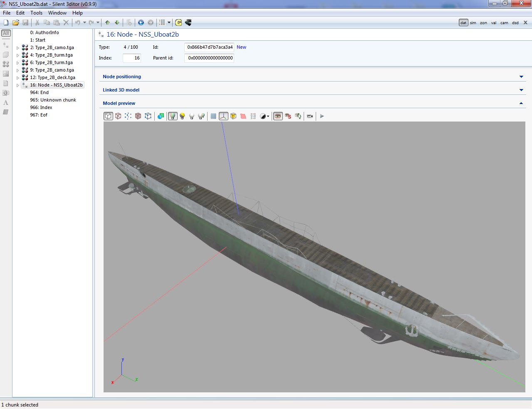
Task: Toggle the dat file type button
Action: coord(463,23)
